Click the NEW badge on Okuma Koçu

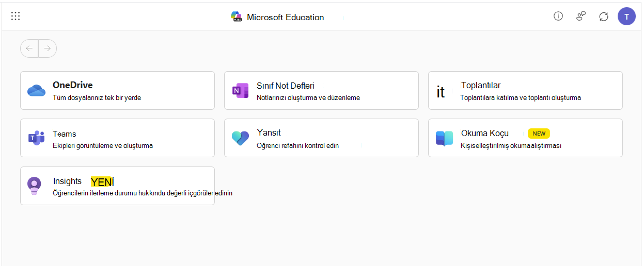[539, 134]
